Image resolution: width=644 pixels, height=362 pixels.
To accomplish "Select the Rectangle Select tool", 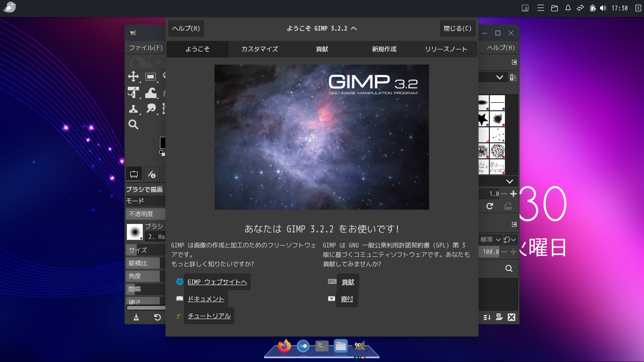I will (150, 77).
